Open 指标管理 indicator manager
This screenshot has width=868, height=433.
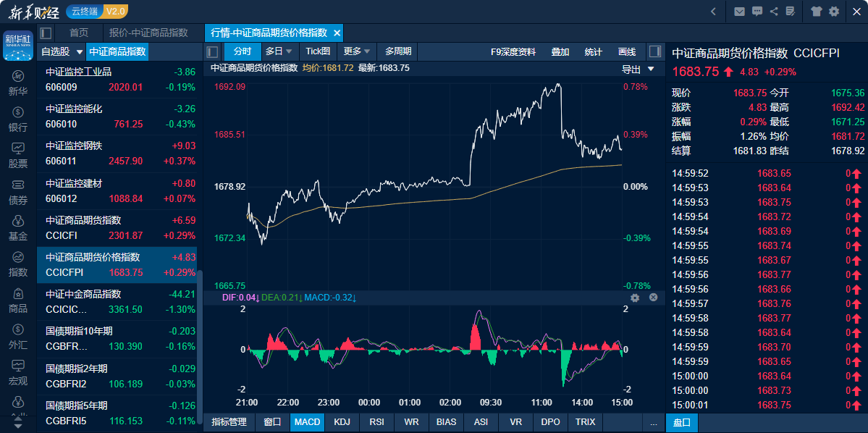pos(229,422)
